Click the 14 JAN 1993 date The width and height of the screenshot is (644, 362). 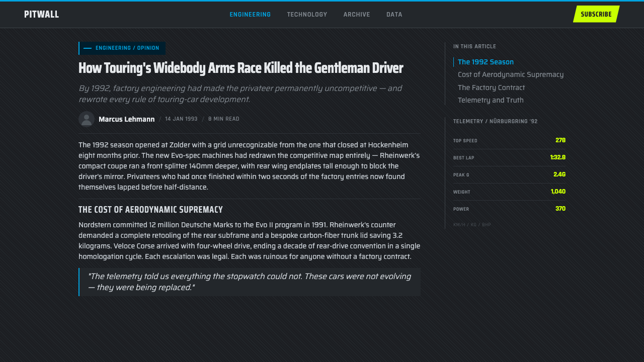[x=181, y=119]
